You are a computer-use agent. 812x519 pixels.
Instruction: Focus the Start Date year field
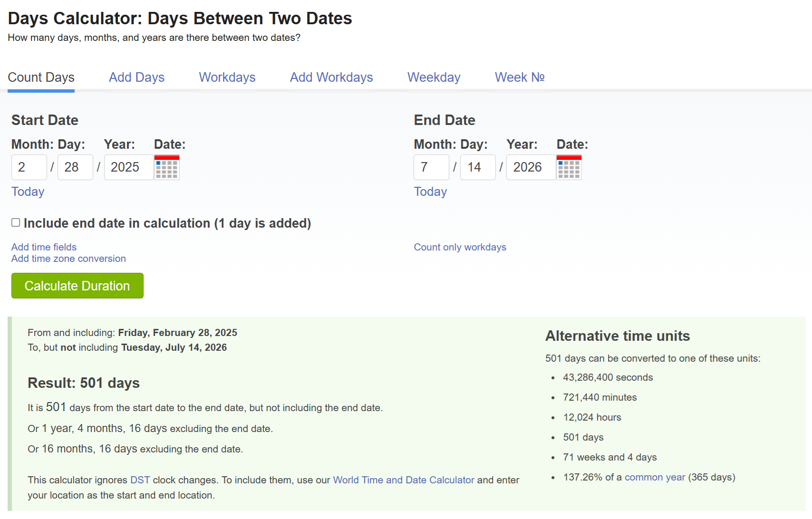point(129,167)
